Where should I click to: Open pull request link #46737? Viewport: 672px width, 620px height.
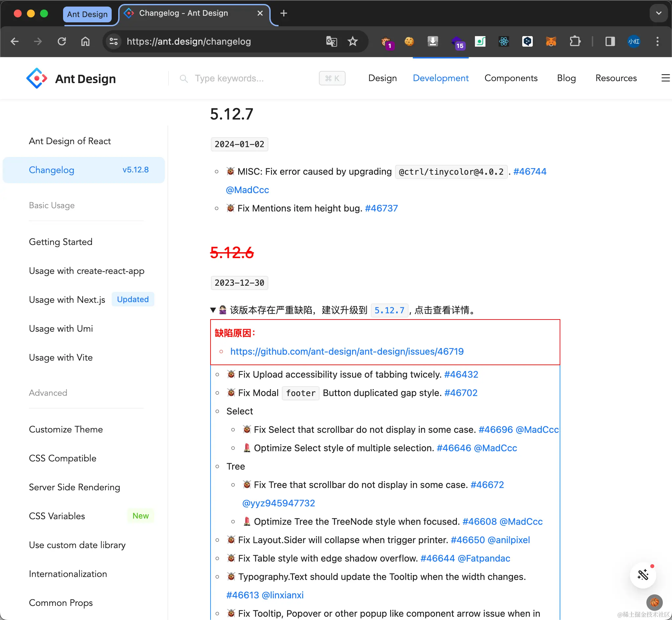381,208
